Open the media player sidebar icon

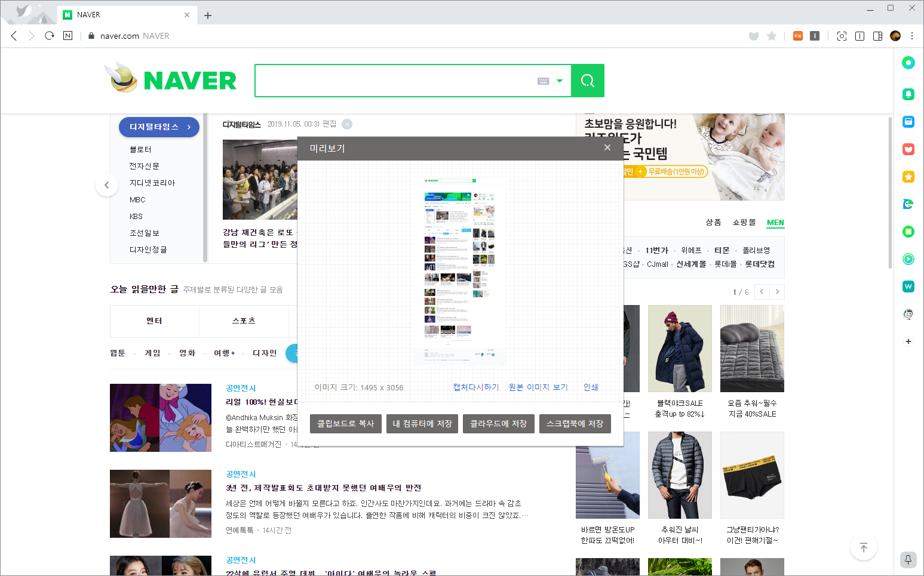coord(908,259)
